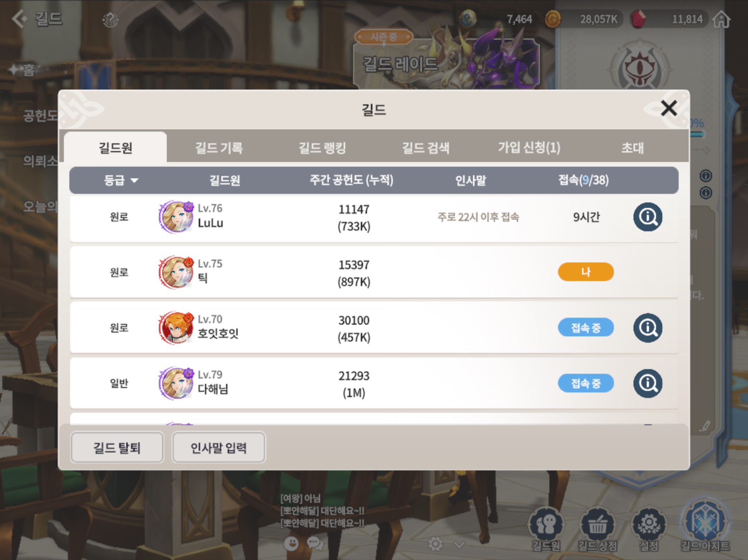This screenshot has height=560, width=748.
Task: Open the help question mark icon
Action: pos(110,20)
